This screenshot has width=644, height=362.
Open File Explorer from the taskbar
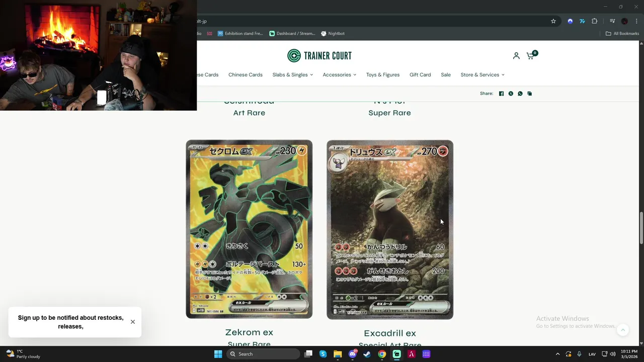coord(338,354)
